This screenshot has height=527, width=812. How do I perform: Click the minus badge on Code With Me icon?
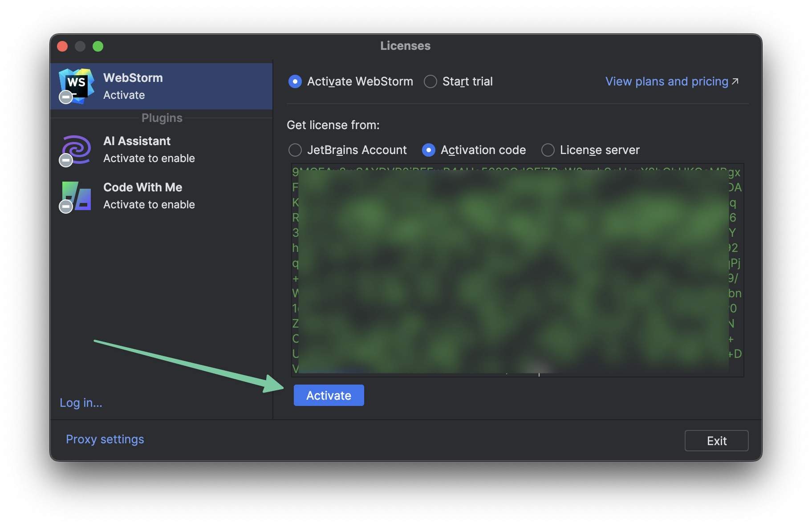coord(65,207)
